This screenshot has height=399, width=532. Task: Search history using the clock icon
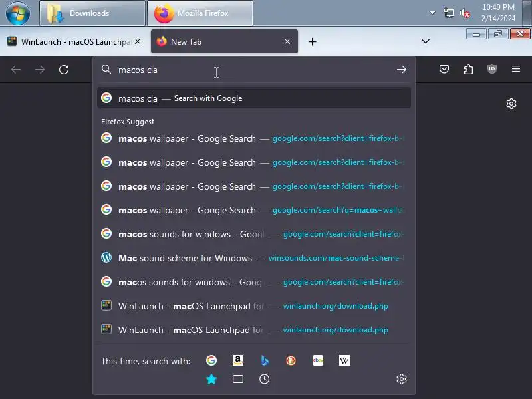pyautogui.click(x=264, y=379)
